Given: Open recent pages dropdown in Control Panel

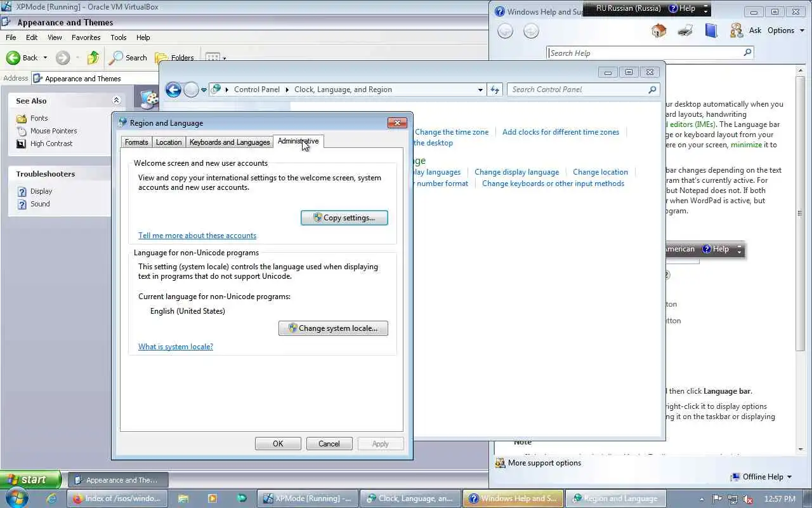Looking at the screenshot, I should [x=204, y=90].
